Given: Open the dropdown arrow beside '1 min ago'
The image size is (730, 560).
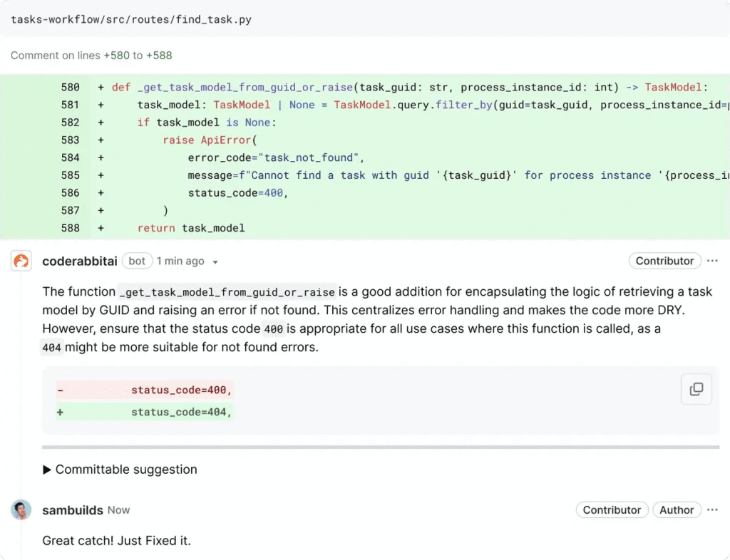Looking at the screenshot, I should [215, 262].
